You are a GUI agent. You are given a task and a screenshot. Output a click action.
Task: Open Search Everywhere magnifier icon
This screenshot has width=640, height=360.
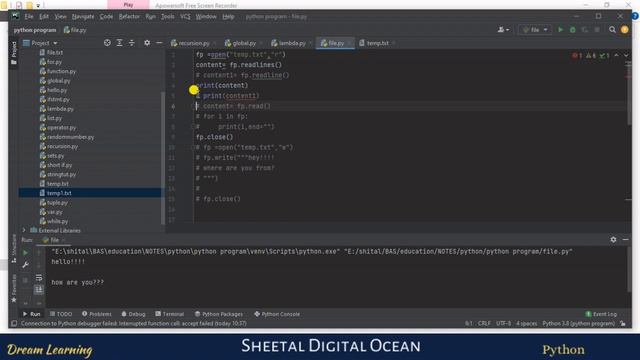[x=612, y=30]
